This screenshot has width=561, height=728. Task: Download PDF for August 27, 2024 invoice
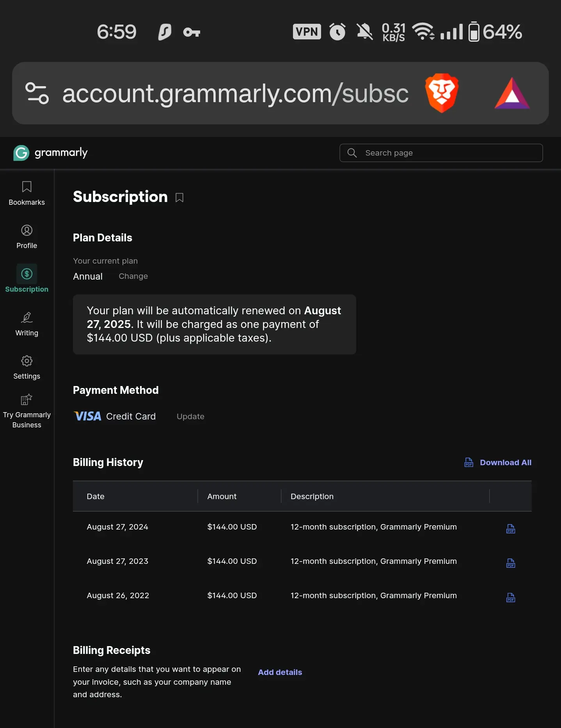pos(511,529)
